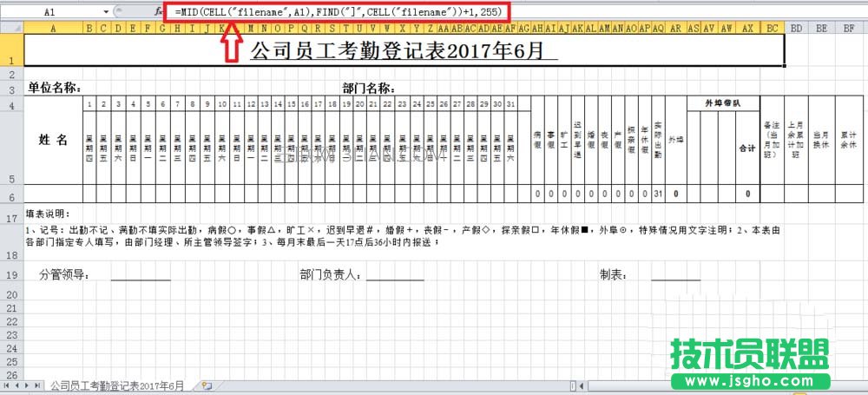Click the next sheet navigation arrow
868x395 pixels.
[x=27, y=385]
